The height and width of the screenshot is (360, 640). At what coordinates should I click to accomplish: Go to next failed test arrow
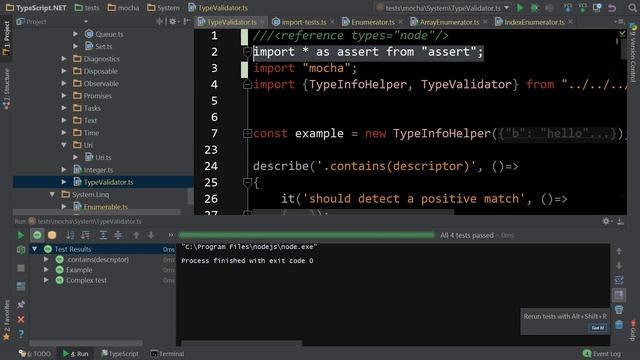click(151, 235)
